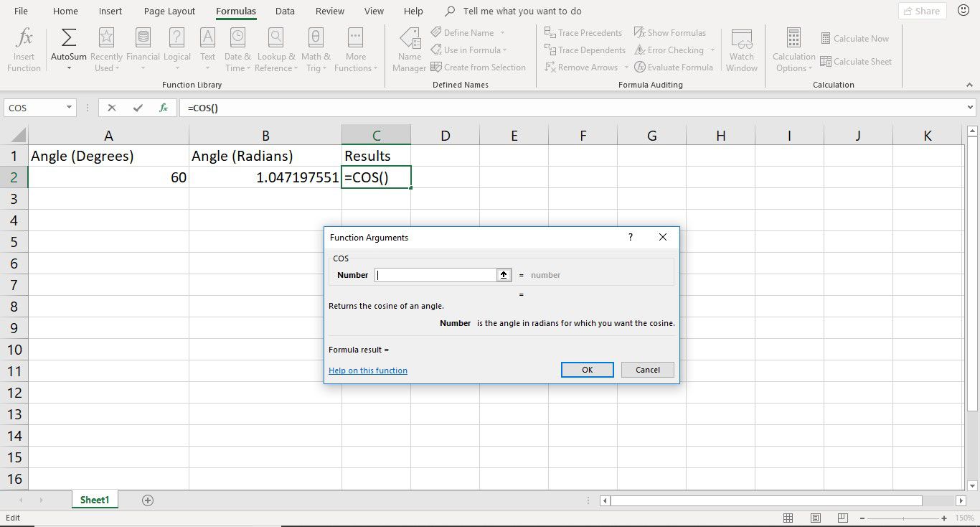Open Math & Trig functions
Image resolution: width=980 pixels, height=527 pixels.
[x=316, y=50]
